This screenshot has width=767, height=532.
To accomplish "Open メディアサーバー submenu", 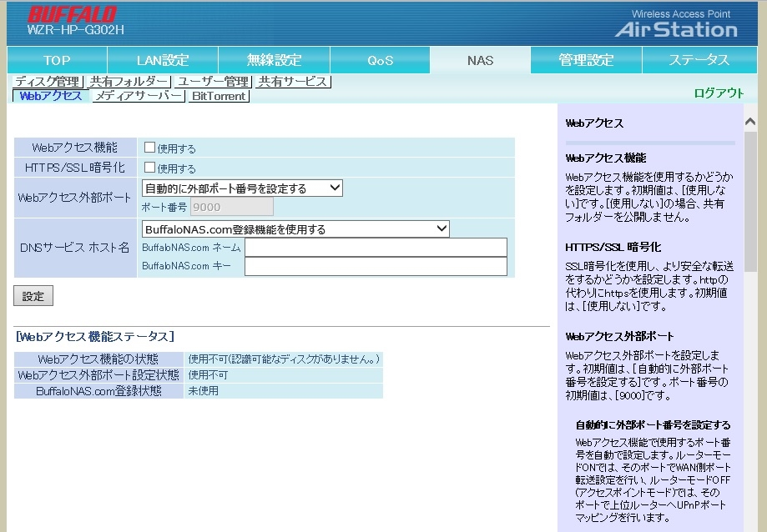I will tap(139, 96).
